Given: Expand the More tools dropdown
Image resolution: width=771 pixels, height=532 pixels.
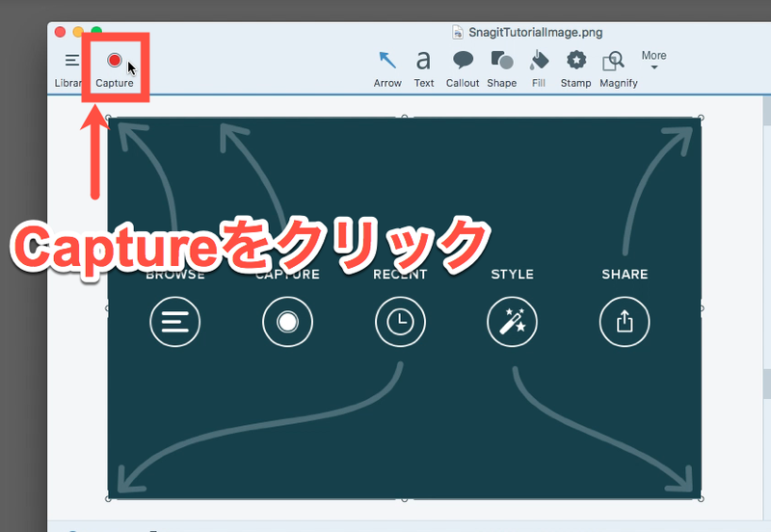Looking at the screenshot, I should tap(654, 60).
